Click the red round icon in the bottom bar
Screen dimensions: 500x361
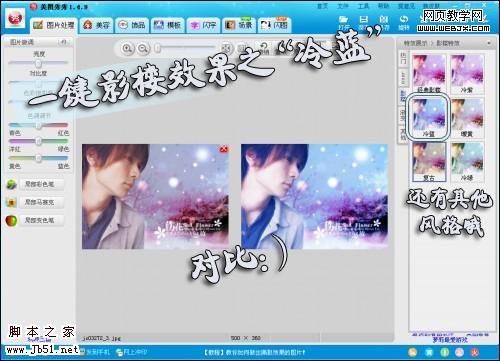475,352
